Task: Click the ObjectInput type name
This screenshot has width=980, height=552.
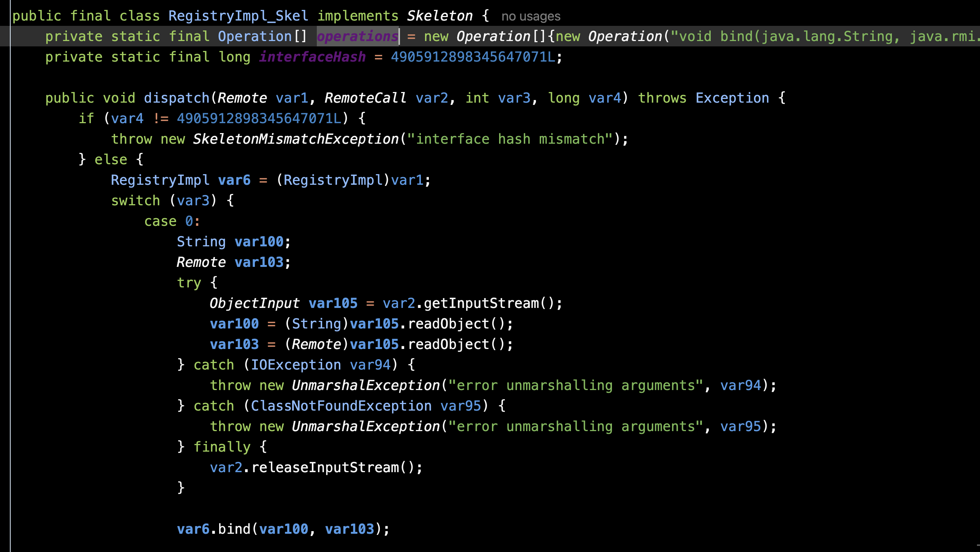Action: pos(254,303)
